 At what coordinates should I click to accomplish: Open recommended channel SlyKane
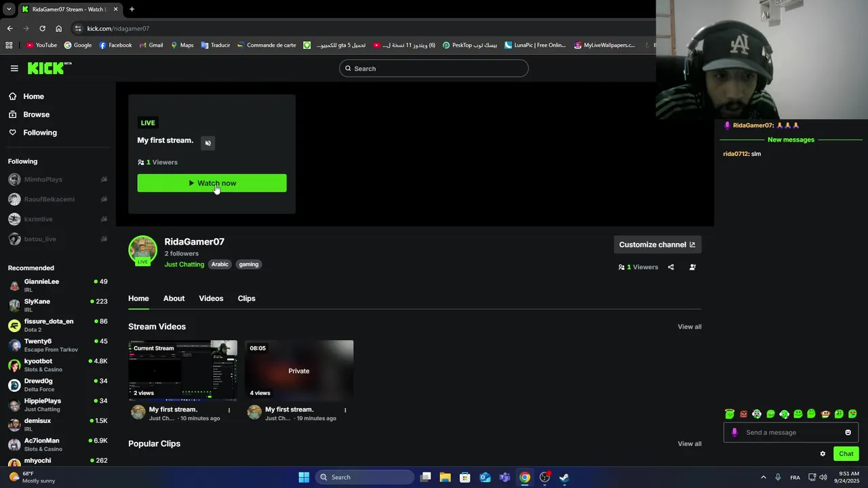(58, 305)
